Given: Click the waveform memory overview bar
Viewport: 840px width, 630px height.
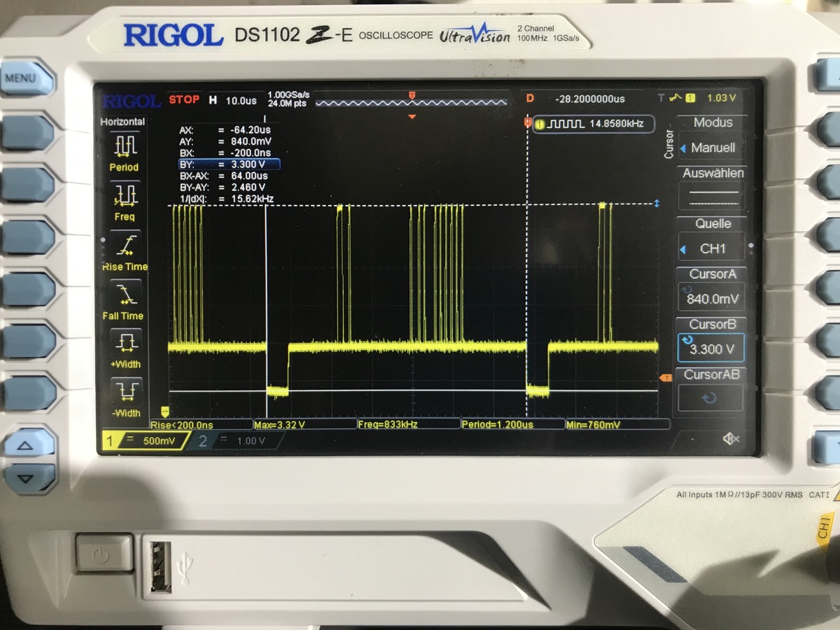Looking at the screenshot, I should tap(412, 102).
